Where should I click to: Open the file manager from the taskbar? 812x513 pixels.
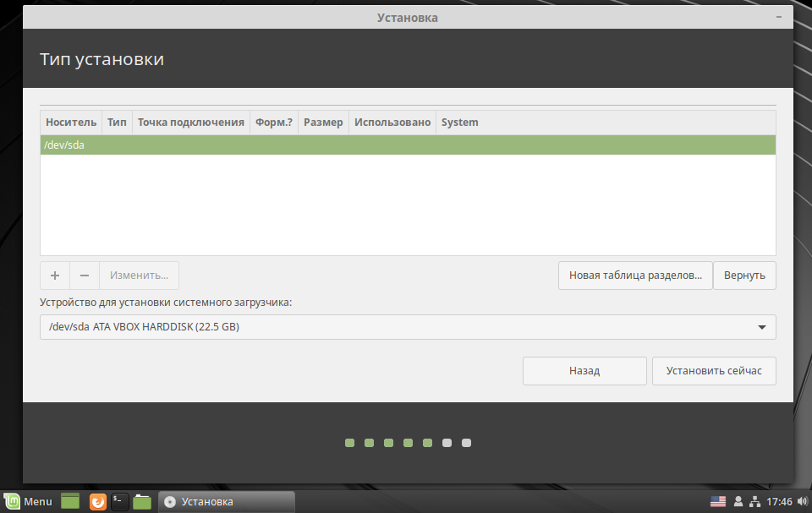(x=141, y=500)
